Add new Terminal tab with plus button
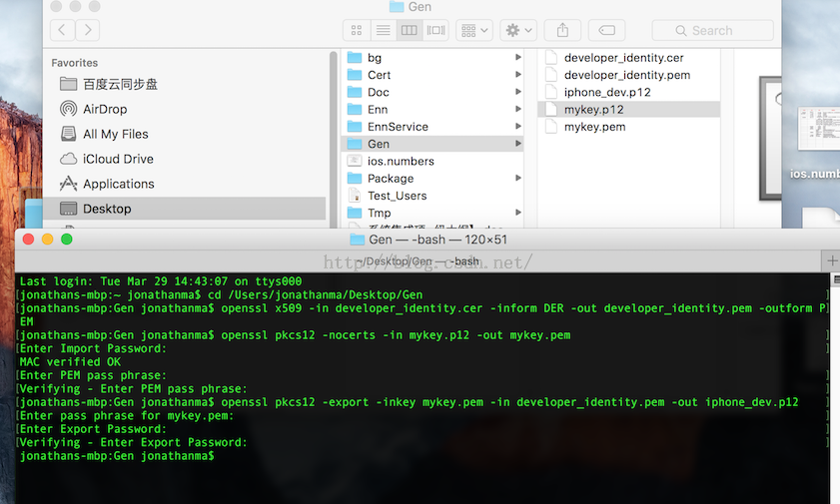 point(832,260)
